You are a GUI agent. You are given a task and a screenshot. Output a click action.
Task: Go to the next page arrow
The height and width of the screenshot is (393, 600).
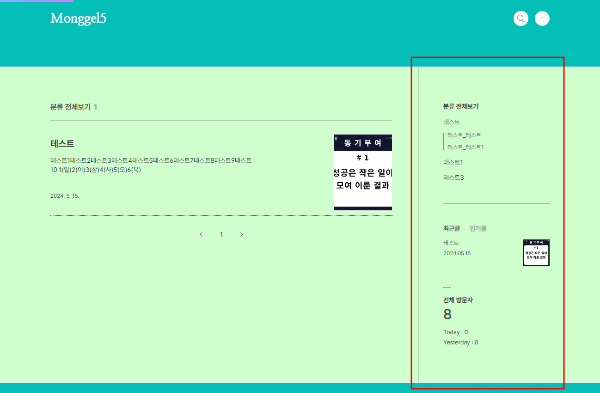coord(241,234)
